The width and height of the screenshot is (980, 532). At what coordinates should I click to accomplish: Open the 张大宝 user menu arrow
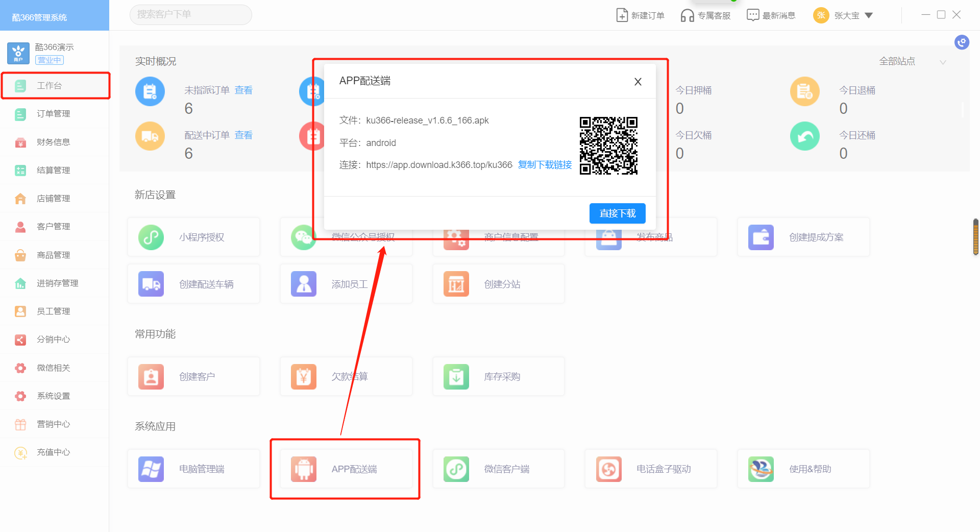tap(869, 15)
